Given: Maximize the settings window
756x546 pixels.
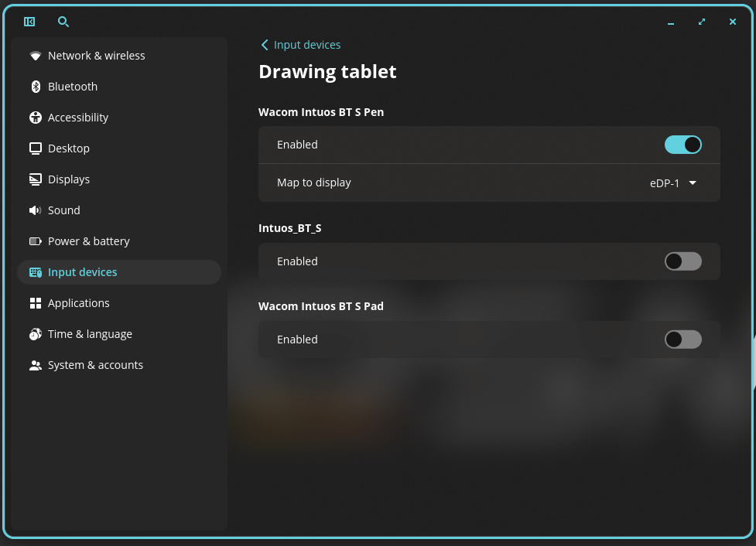Looking at the screenshot, I should point(702,22).
